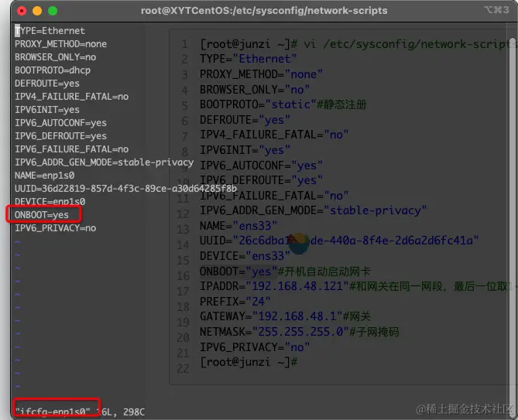Screen dimensions: 518x420
Task: Click NETMASK="255.255.255.0" in the code panel
Action: pyautogui.click(x=274, y=332)
